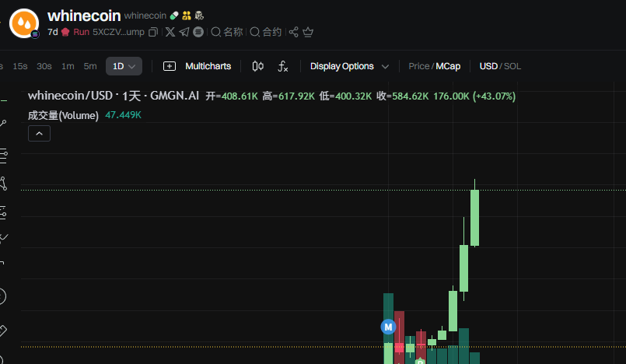The height and width of the screenshot is (364, 626).
Task: Switch chart interval to 30s
Action: 44,66
